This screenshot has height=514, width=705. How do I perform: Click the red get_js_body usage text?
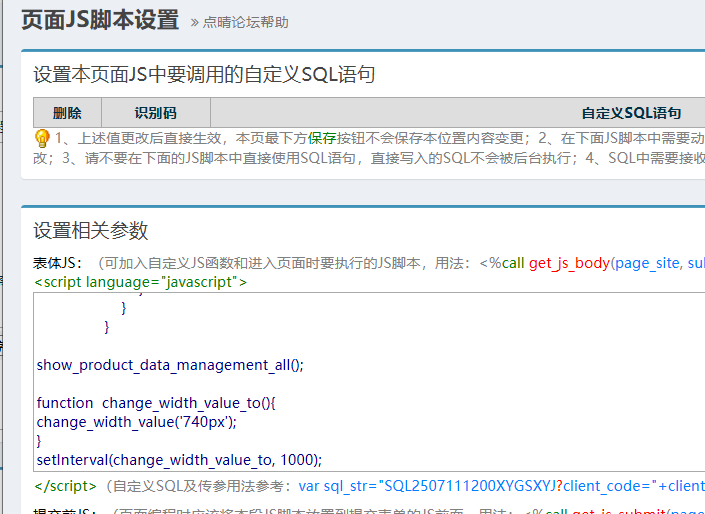[568, 263]
